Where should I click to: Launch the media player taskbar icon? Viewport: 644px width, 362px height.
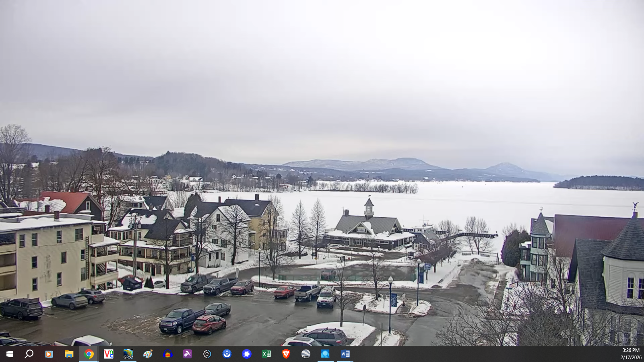(x=49, y=354)
